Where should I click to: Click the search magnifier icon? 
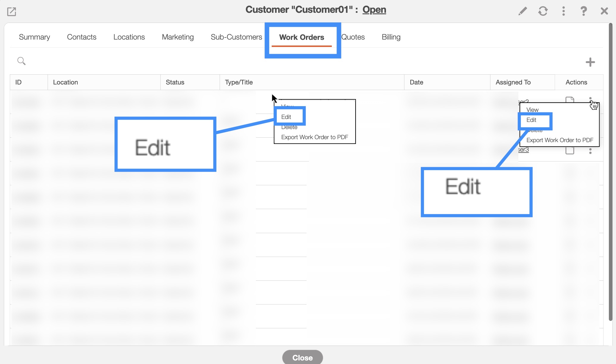pyautogui.click(x=21, y=61)
